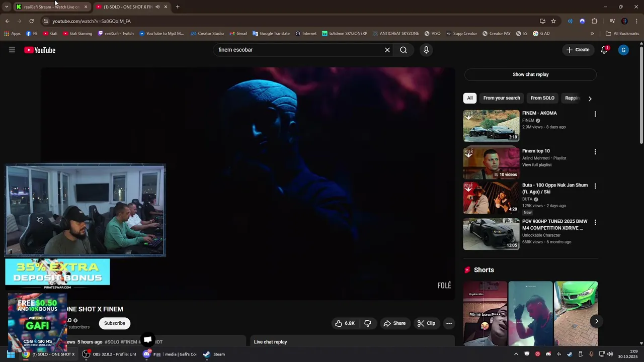Viewport: 644px width, 362px height.
Task: Open more actions for the video
Action: tap(449, 323)
